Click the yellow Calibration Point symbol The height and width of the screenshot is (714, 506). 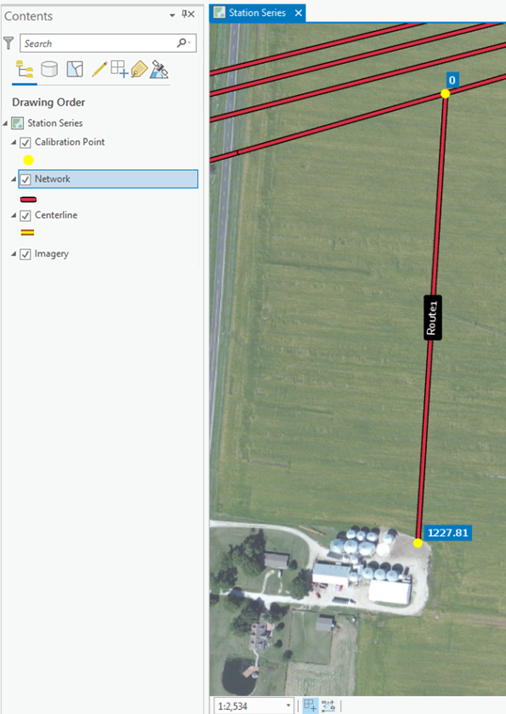coord(28,160)
